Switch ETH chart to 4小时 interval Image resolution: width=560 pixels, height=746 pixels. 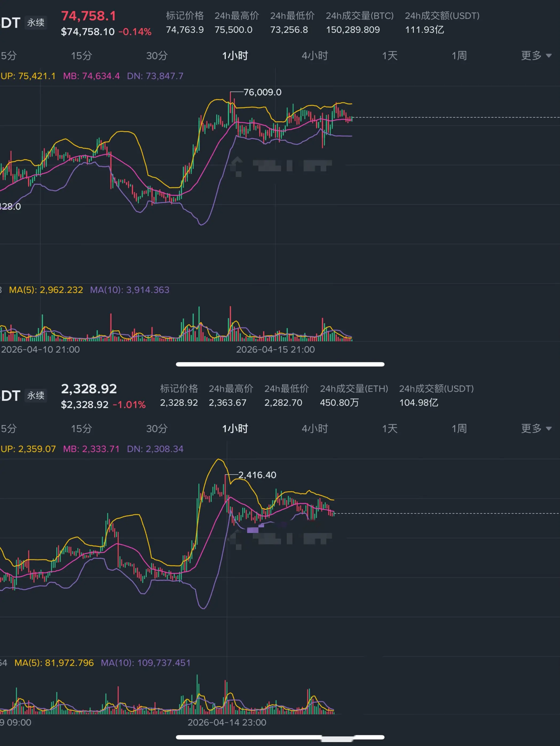314,429
